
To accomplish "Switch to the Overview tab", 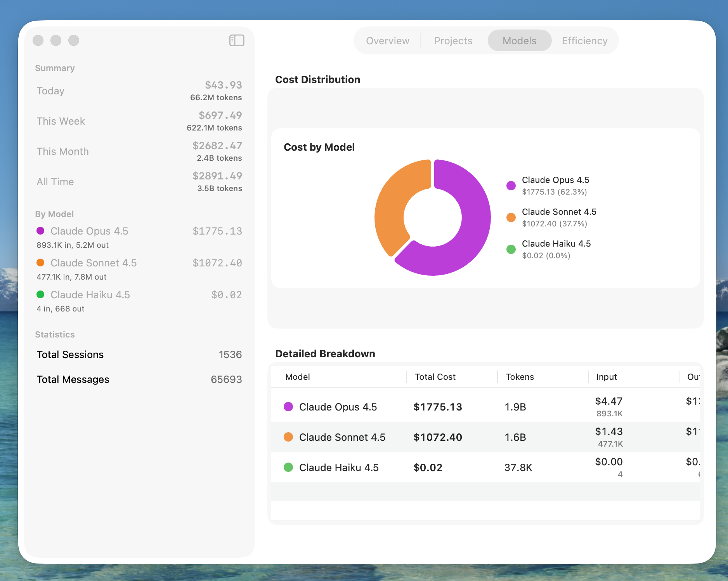I will pyautogui.click(x=387, y=41).
